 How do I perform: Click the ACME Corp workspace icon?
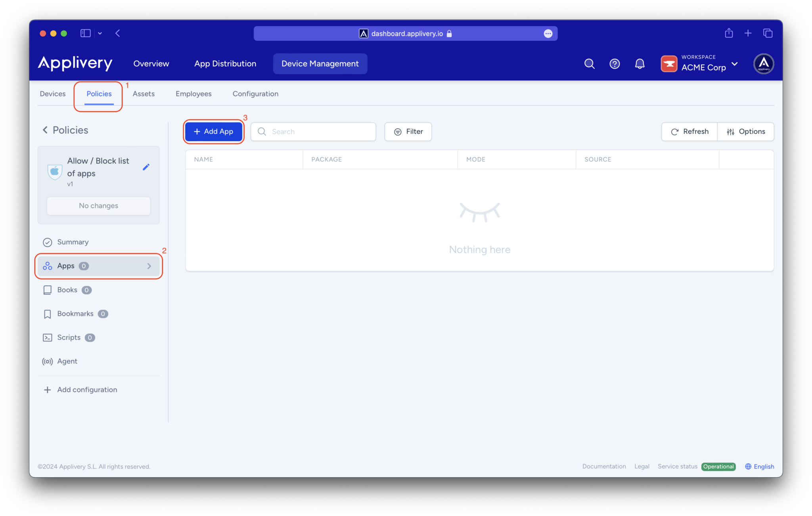tap(669, 63)
